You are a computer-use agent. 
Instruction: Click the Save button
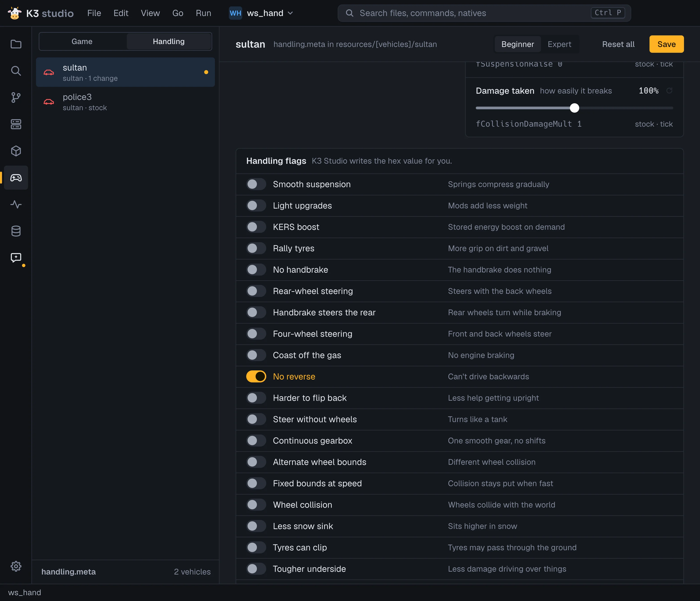tap(666, 44)
